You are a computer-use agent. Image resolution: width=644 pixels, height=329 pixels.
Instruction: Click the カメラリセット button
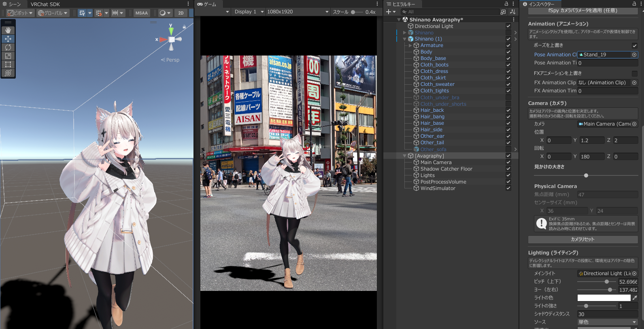point(583,239)
